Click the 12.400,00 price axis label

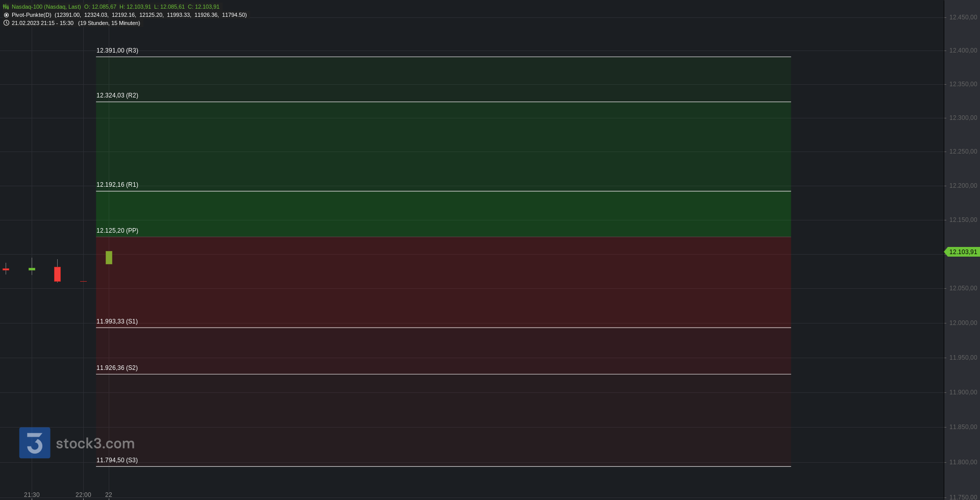pos(963,51)
